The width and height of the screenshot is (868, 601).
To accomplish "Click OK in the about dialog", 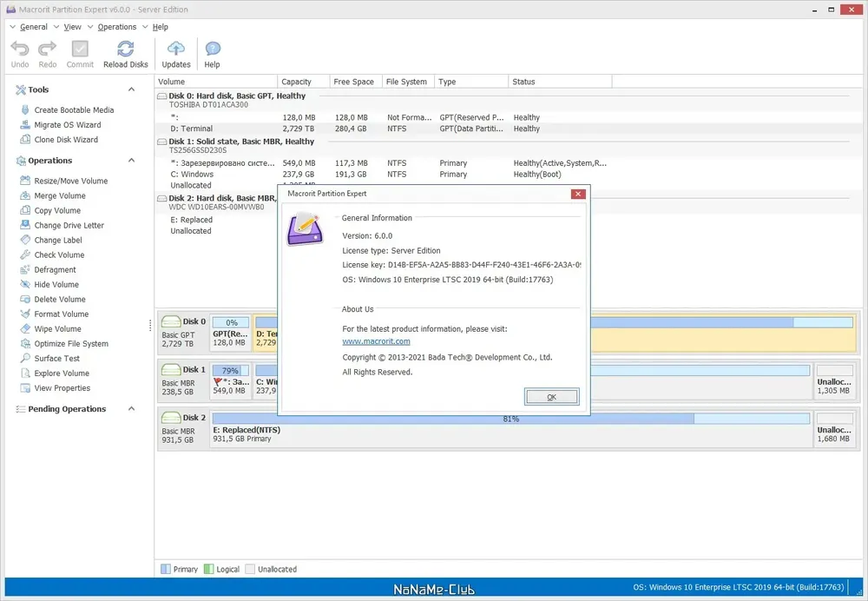I will [551, 397].
